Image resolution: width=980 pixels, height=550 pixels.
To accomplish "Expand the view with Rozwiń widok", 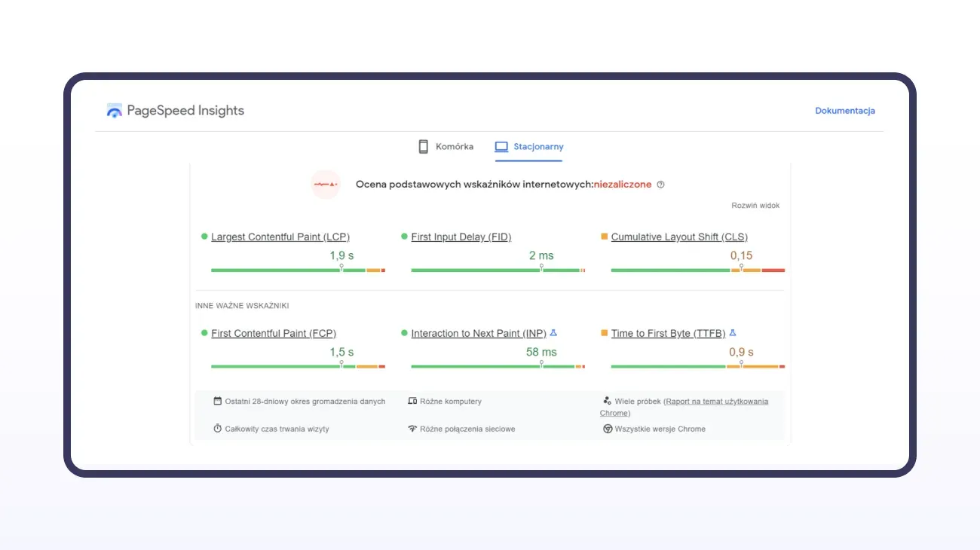I will pos(755,206).
